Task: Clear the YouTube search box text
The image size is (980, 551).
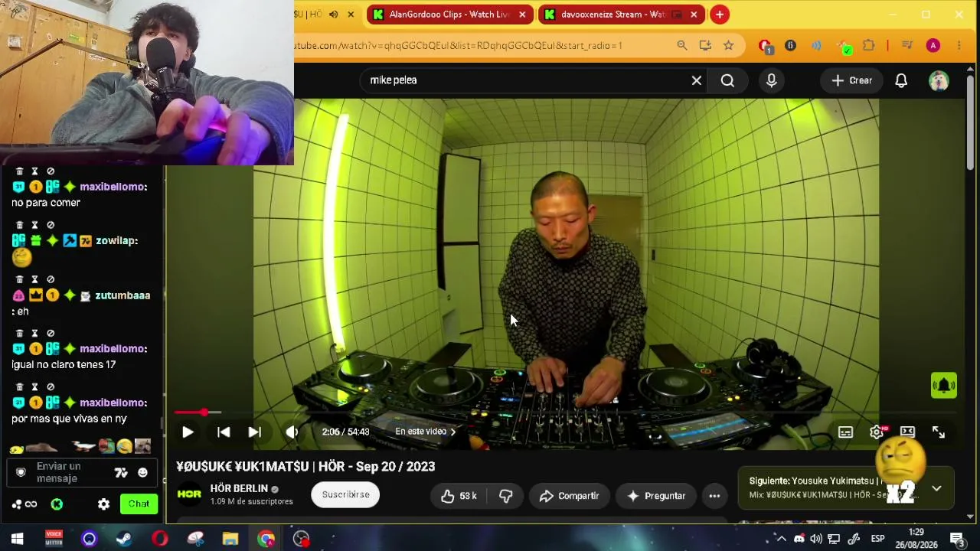Action: [x=697, y=80]
